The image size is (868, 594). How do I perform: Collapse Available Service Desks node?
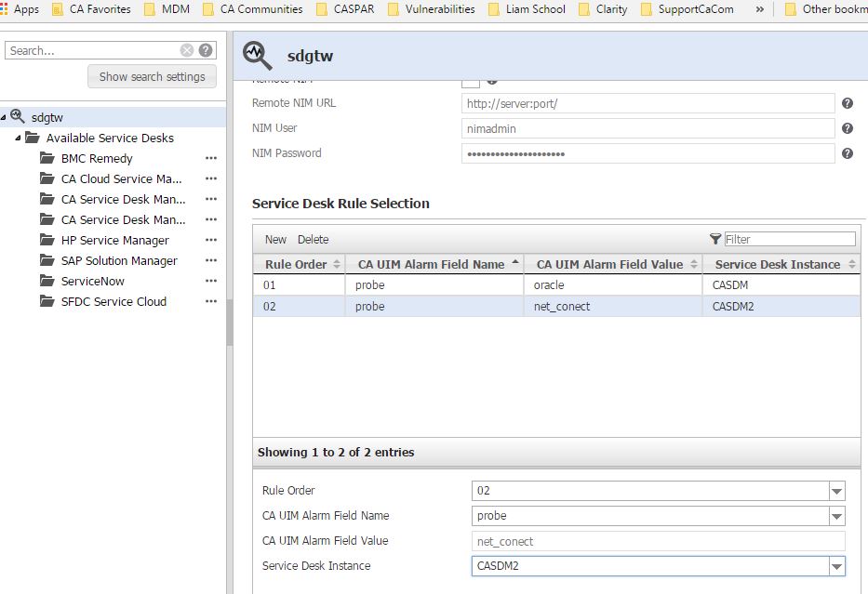18,138
